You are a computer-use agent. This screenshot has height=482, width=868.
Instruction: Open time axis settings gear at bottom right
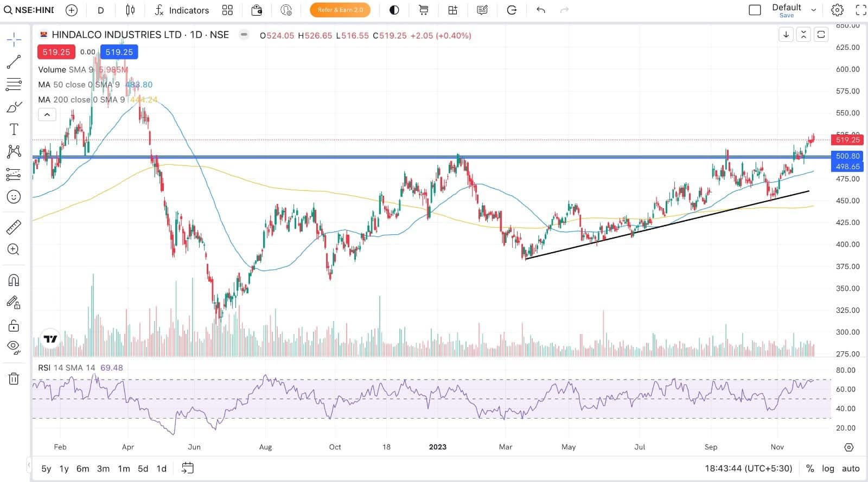849,447
